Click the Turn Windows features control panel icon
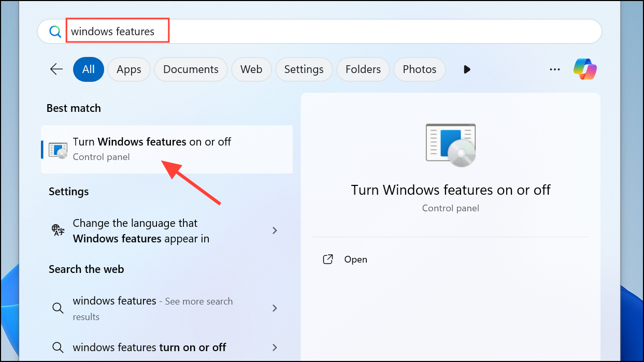The image size is (644, 362). point(59,150)
